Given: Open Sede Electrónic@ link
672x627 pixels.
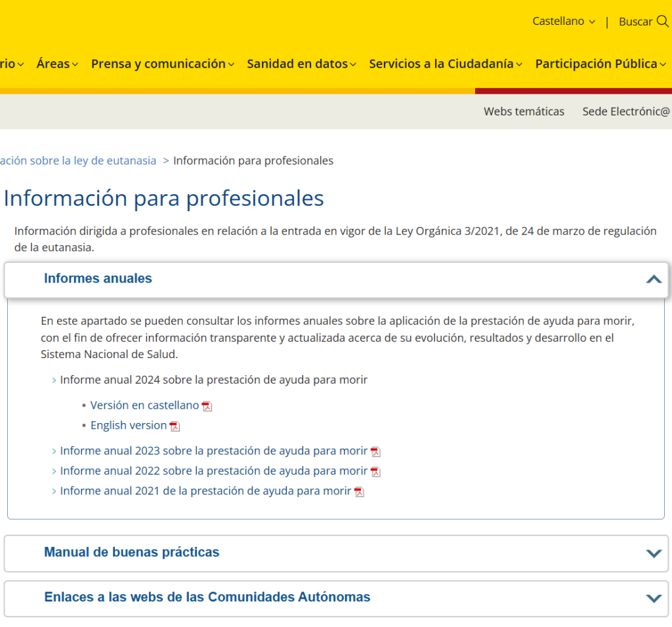Looking at the screenshot, I should [x=626, y=111].
